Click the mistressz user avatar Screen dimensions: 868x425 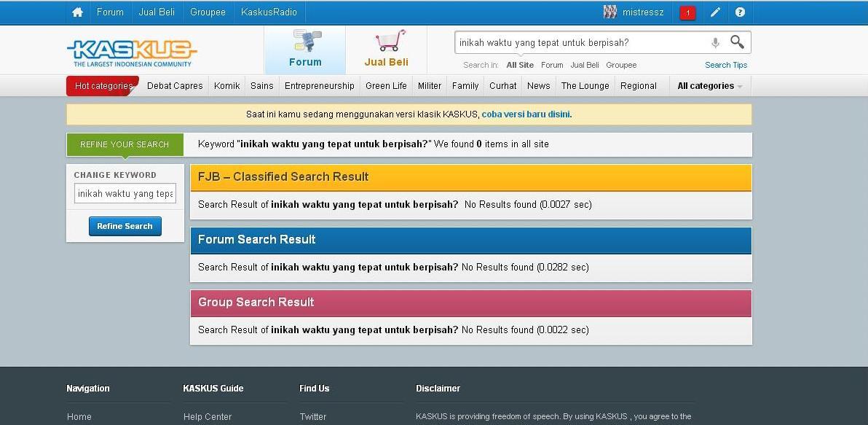coord(610,12)
